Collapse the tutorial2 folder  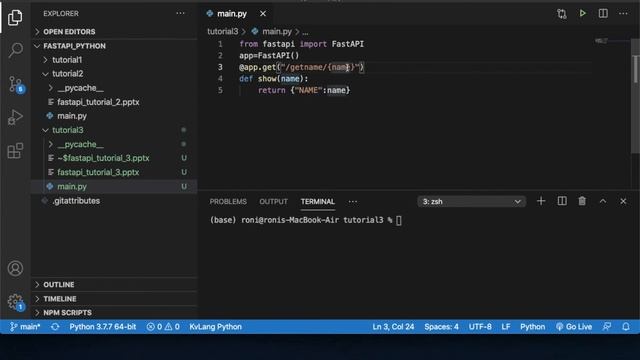[x=114, y=73]
